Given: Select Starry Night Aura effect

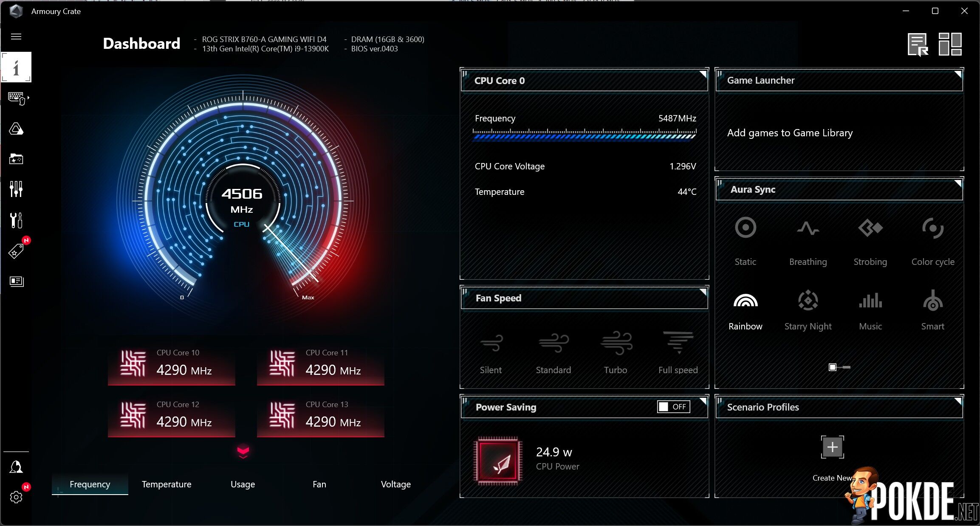Looking at the screenshot, I should click(x=808, y=311).
